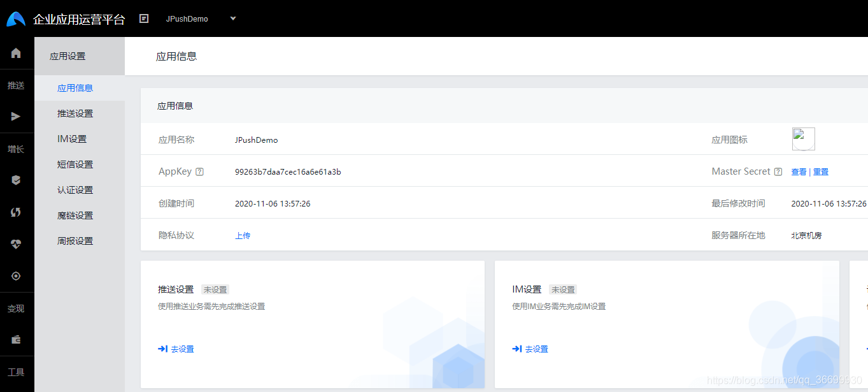Click 查看 to view Master Secret
Screen dimensions: 868x392
pyautogui.click(x=799, y=172)
